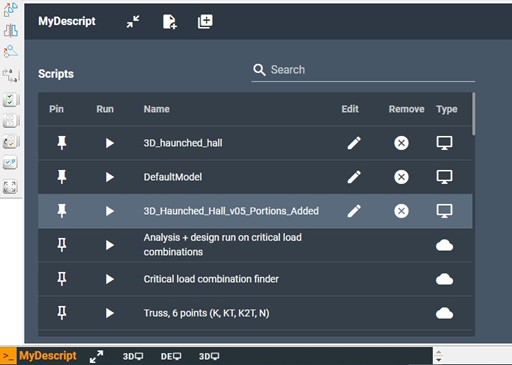Click the Scripts section heading
Image resolution: width=512 pixels, height=365 pixels.
pos(56,74)
